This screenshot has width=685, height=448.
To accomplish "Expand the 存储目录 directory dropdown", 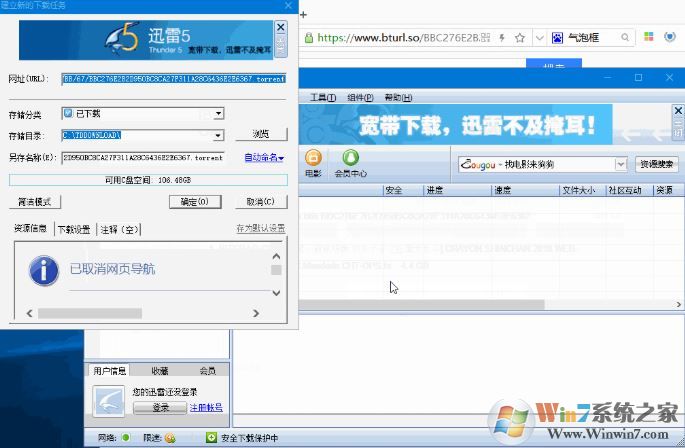I will point(218,135).
